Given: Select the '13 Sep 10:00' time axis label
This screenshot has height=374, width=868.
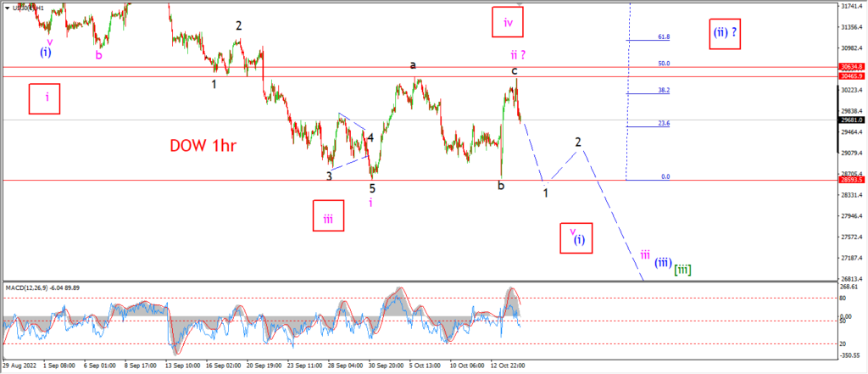Looking at the screenshot, I should pyautogui.click(x=184, y=366).
